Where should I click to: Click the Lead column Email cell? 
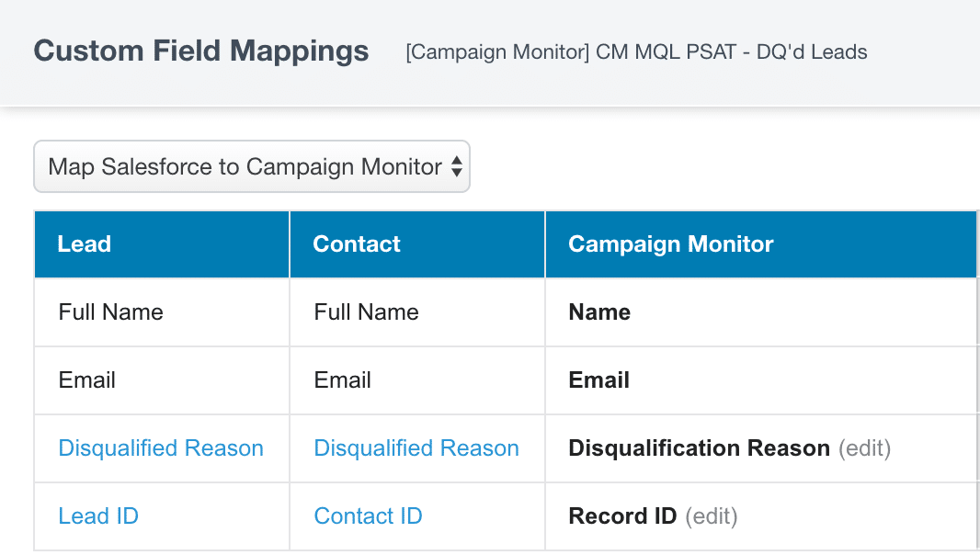[x=162, y=380]
